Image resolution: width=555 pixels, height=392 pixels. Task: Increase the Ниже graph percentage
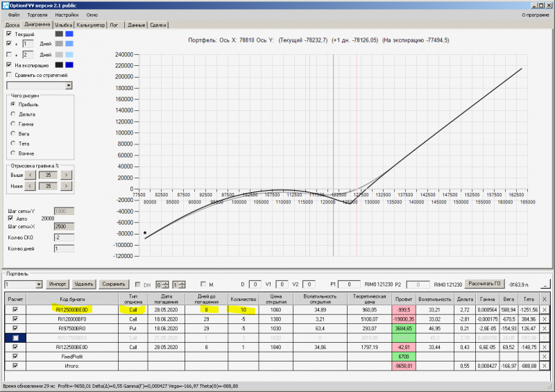coord(66,186)
